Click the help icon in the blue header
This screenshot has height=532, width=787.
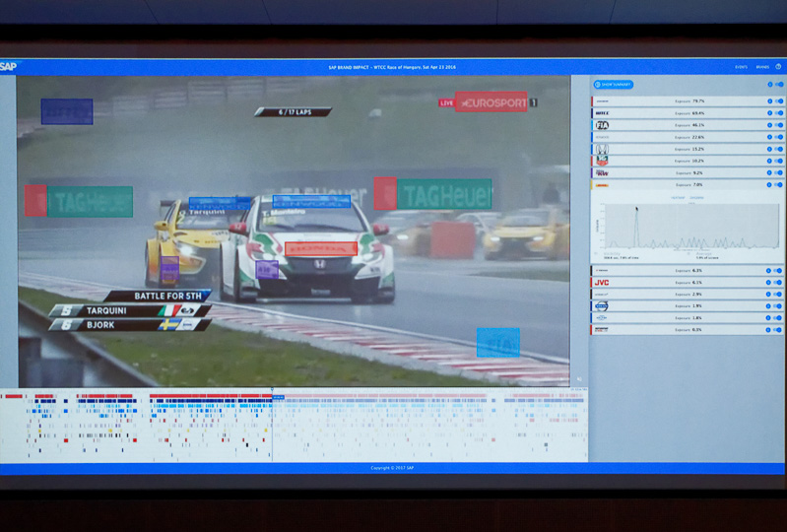tap(778, 66)
